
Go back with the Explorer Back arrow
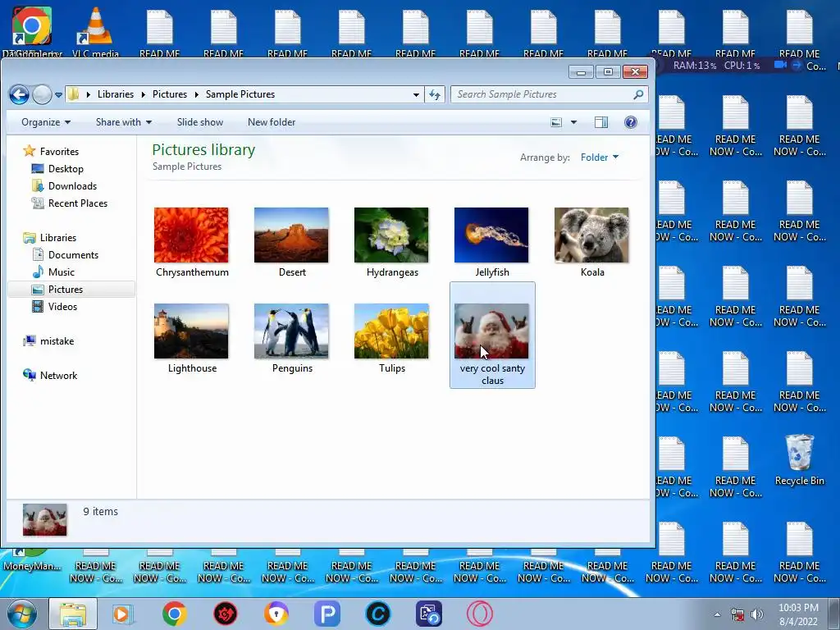[x=20, y=95]
